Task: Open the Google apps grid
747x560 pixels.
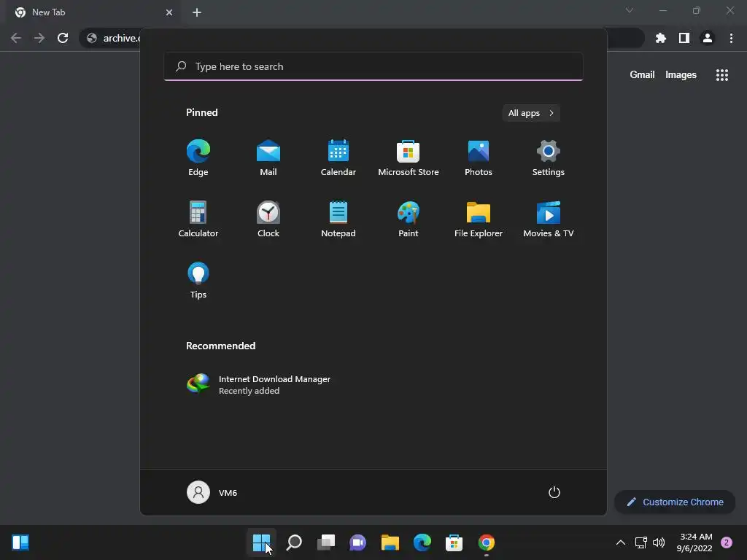Action: click(722, 75)
